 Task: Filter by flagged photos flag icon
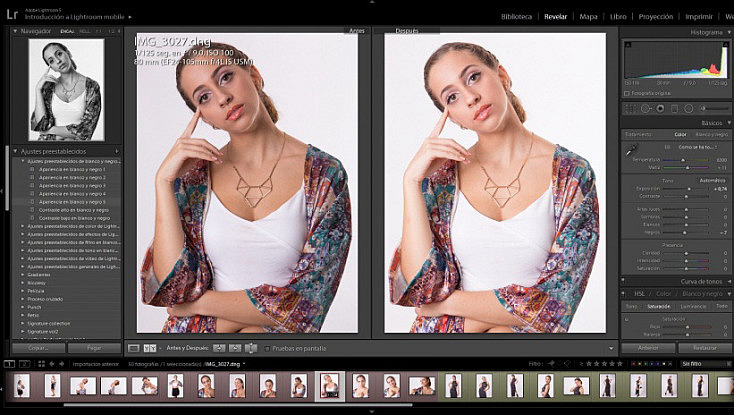pos(551,364)
